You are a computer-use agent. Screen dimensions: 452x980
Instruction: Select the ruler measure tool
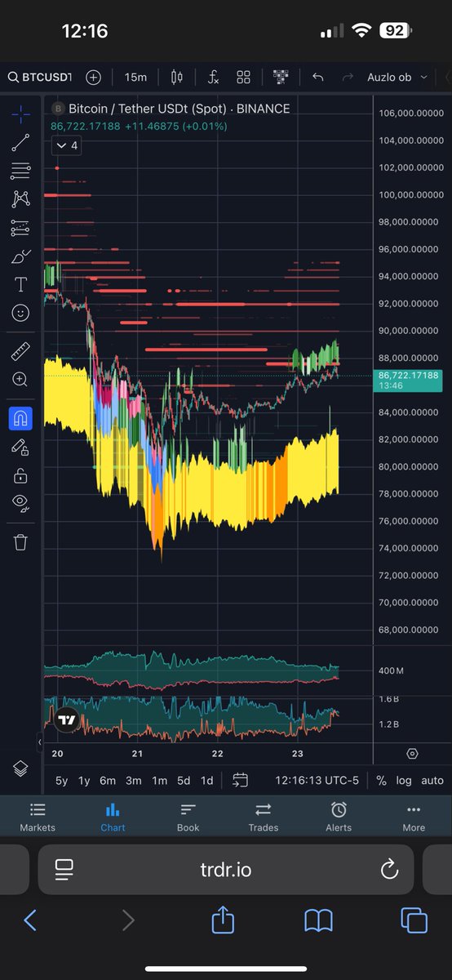(x=20, y=352)
